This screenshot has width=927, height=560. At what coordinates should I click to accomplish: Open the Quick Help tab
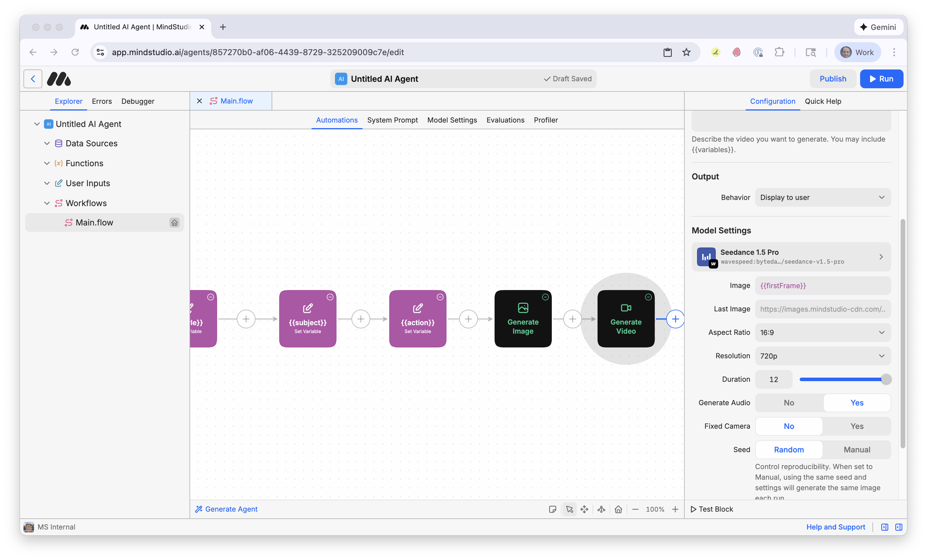click(823, 101)
